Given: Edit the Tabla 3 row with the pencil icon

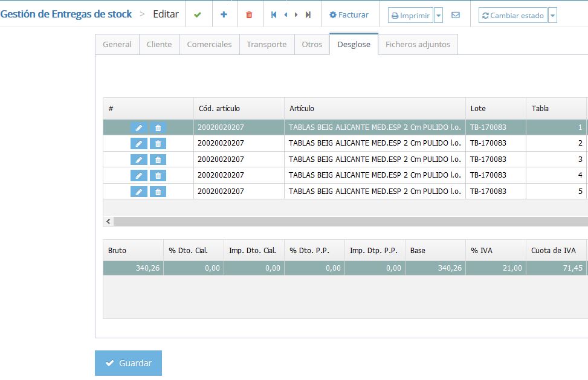Looking at the screenshot, I should click(x=139, y=159).
